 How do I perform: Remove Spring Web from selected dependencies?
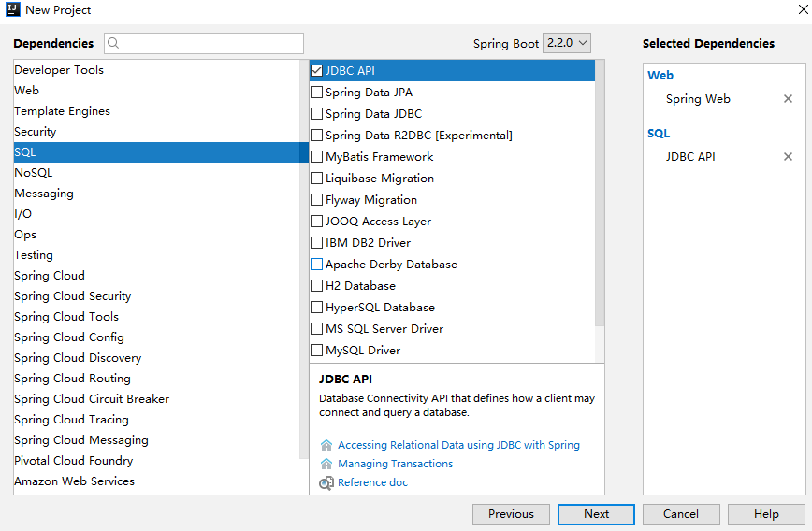pyautogui.click(x=788, y=99)
